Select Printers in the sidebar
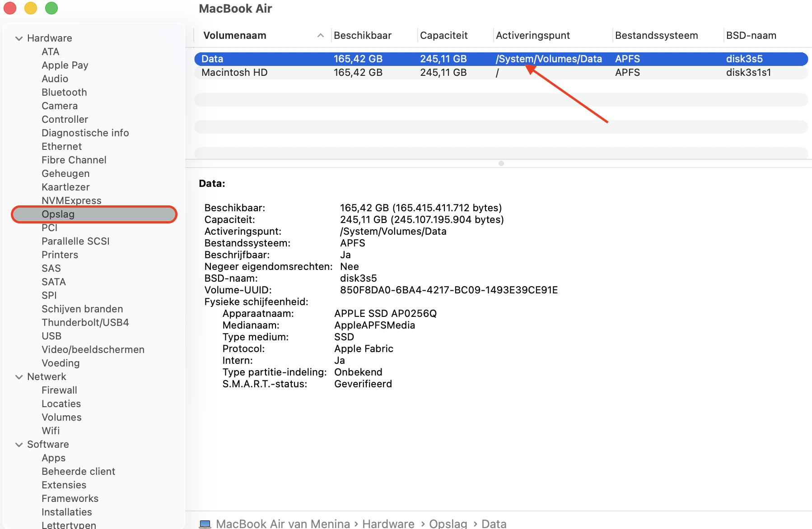 [x=60, y=255]
